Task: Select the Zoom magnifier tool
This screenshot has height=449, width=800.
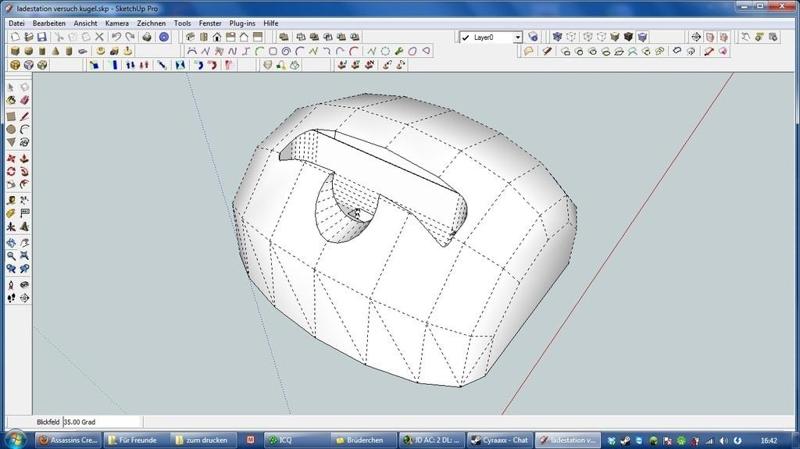Action: tap(11, 256)
